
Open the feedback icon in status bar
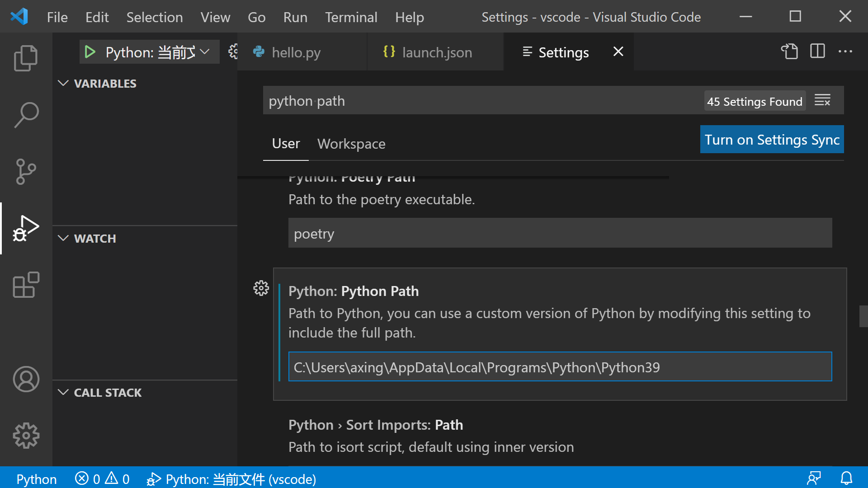(814, 478)
